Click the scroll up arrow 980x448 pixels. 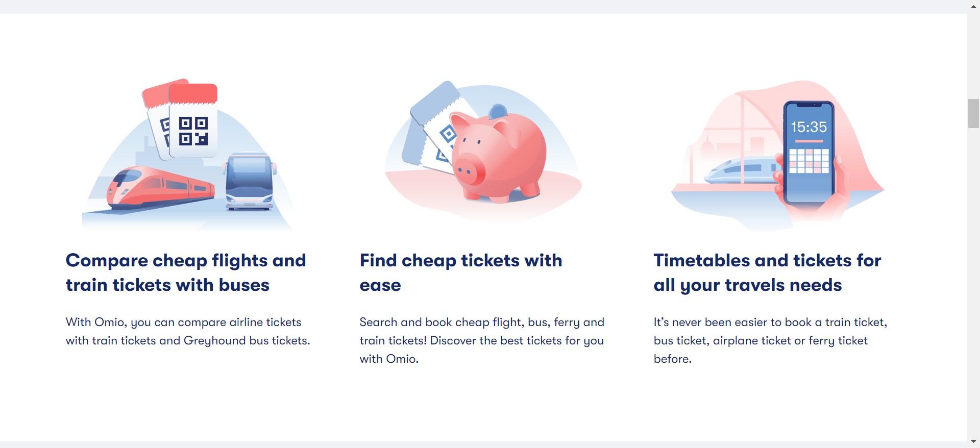[x=973, y=7]
